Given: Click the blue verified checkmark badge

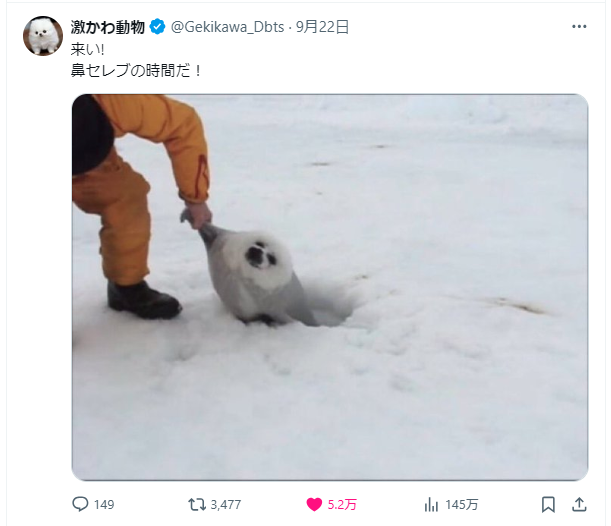Looking at the screenshot, I should 157,27.
